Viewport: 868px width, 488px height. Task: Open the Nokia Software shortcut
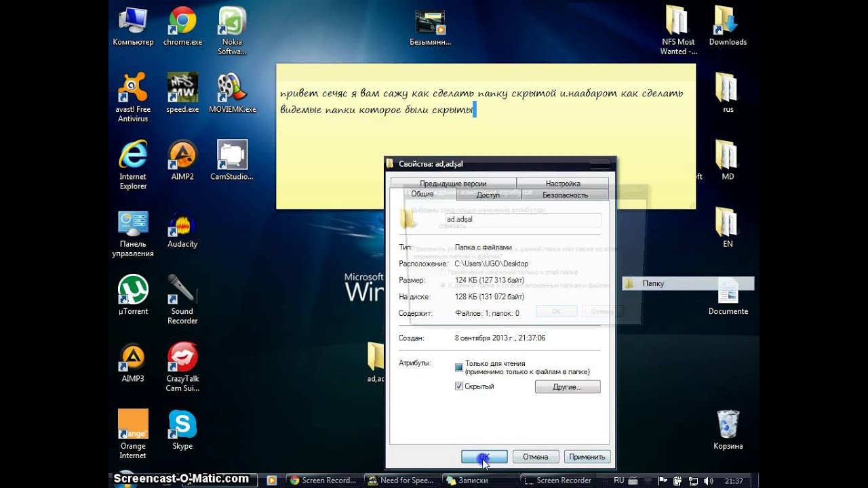232,31
